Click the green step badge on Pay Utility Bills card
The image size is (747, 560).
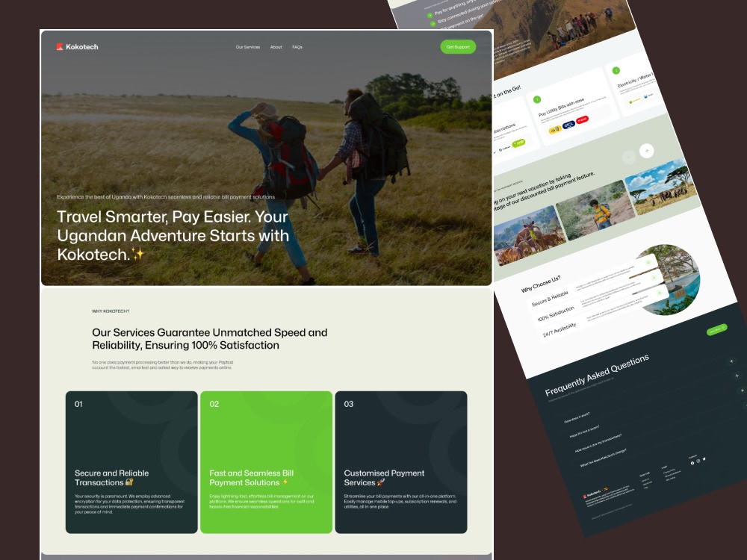pos(537,99)
